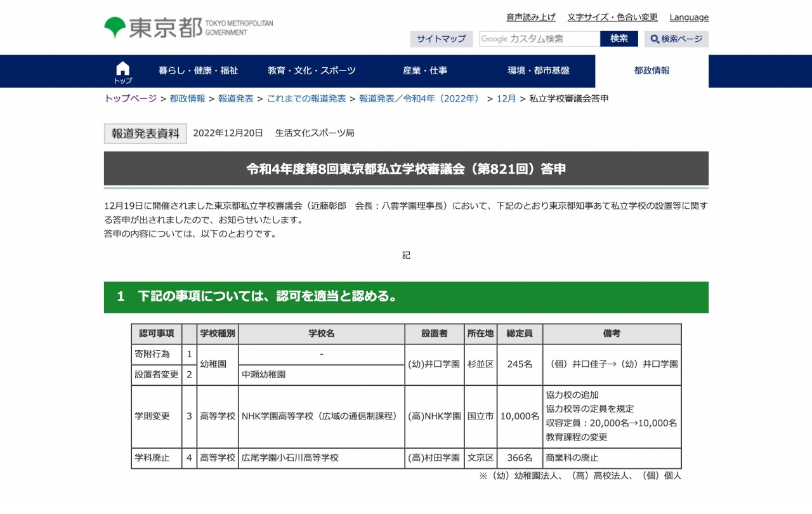Screen dimensions: 812x514
Task: Open the サイトマップ button
Action: 441,39
